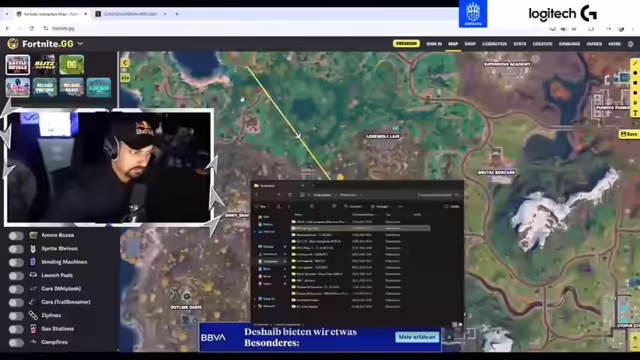Click the zoom-in plus button on the map

[x=635, y=338]
